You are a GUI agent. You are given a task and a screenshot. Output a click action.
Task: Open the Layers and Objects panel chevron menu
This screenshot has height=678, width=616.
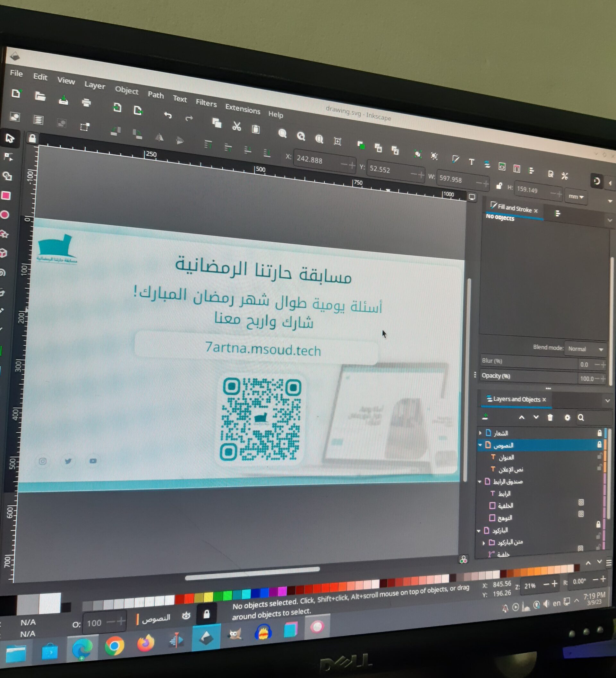pos(607,401)
